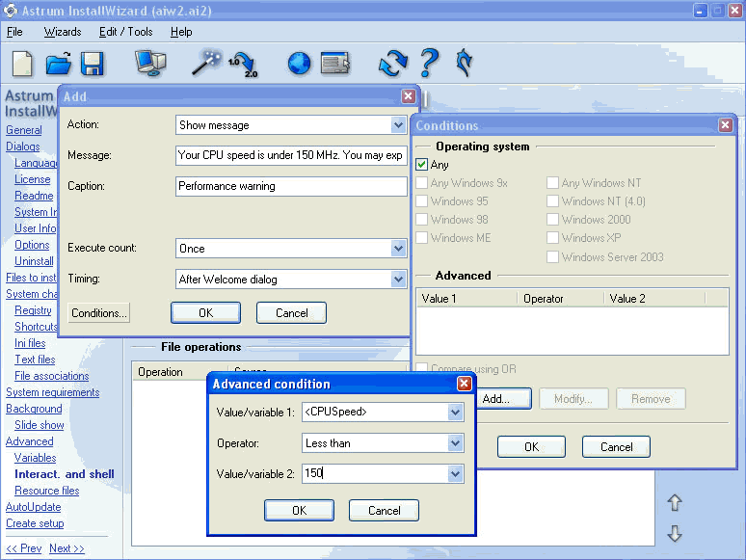Toggle the Windows XP checkbox
Viewport: 746px width, 560px height.
pos(552,238)
